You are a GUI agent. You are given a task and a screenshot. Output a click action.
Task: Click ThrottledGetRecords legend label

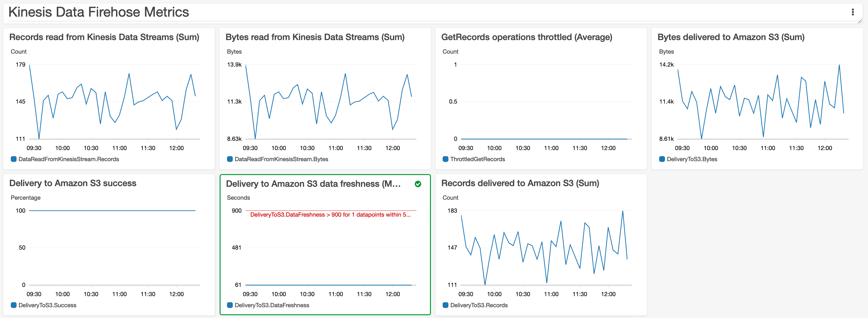477,159
